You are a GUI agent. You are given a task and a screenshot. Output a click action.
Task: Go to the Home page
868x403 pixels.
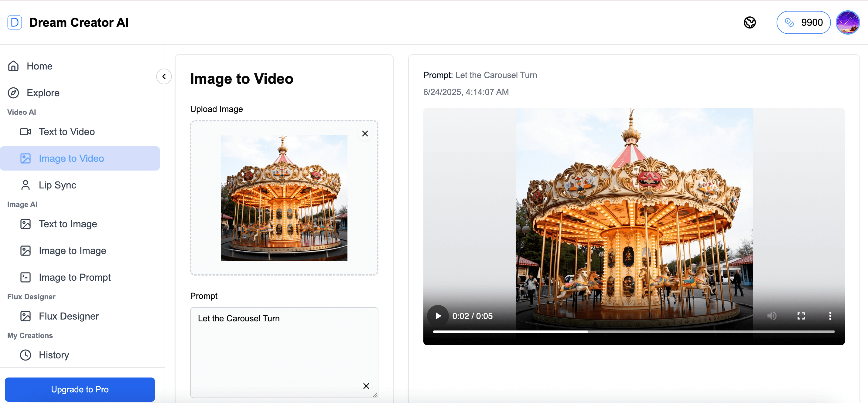[39, 66]
